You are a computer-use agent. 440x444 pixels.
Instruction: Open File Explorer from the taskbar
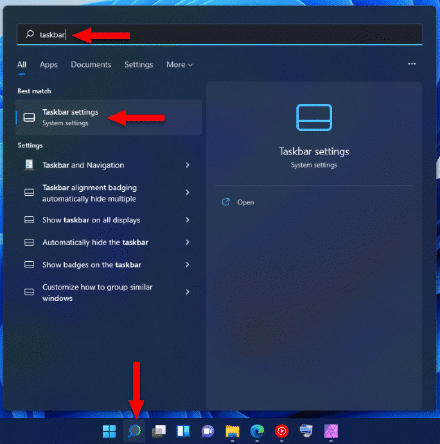coord(232,431)
